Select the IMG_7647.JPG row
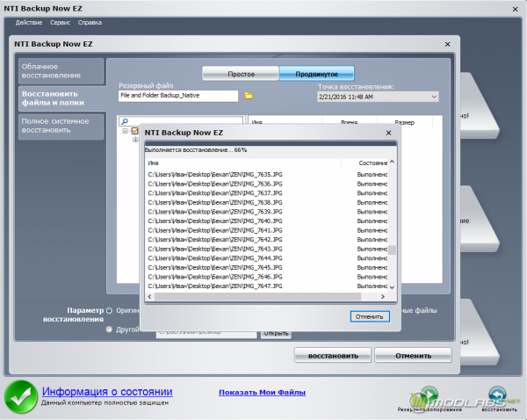The height and width of the screenshot is (420, 527). point(267,286)
